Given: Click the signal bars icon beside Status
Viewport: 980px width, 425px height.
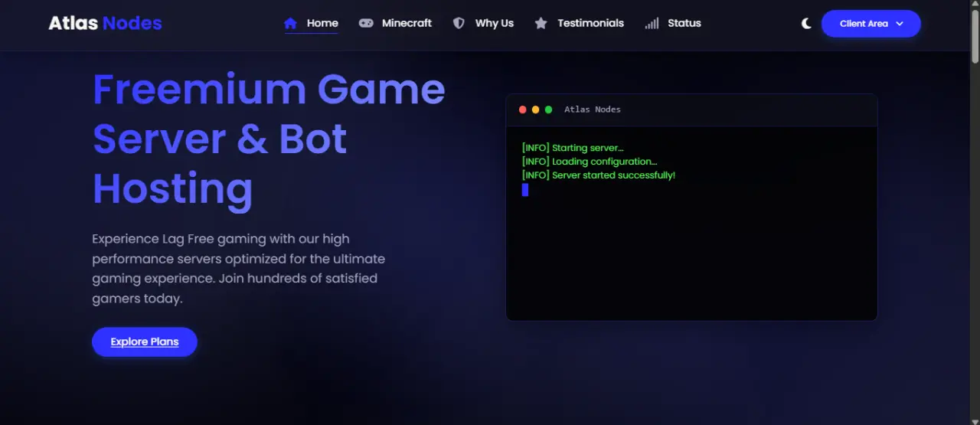Looking at the screenshot, I should pyautogui.click(x=652, y=23).
